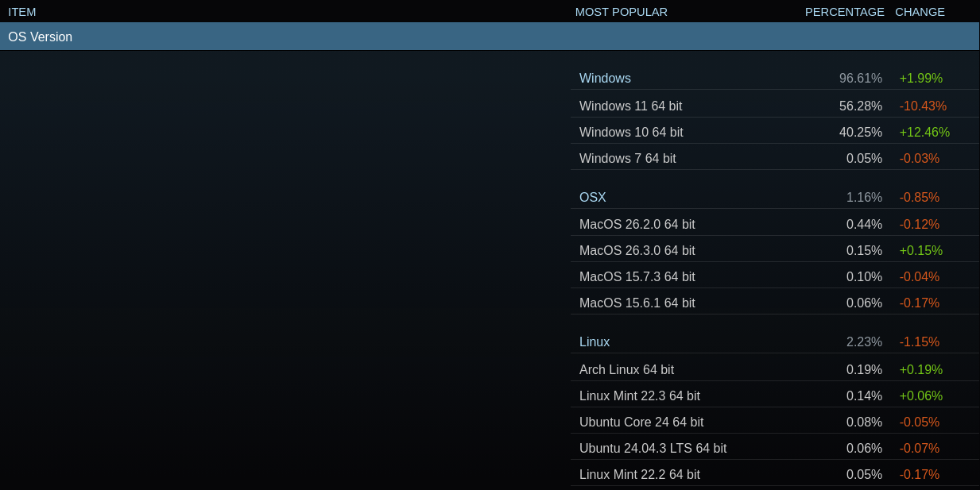The image size is (980, 490).
Task: Select the MacOS 26.3.0 64 bit entry
Action: pos(637,250)
